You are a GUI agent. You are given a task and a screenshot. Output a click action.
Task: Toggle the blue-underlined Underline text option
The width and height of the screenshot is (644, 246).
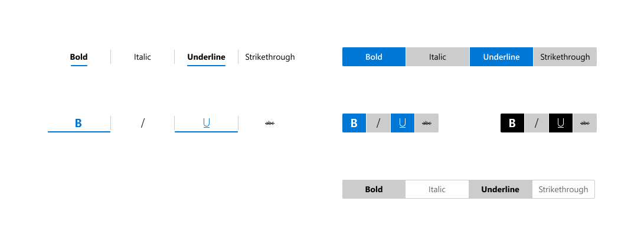206,57
